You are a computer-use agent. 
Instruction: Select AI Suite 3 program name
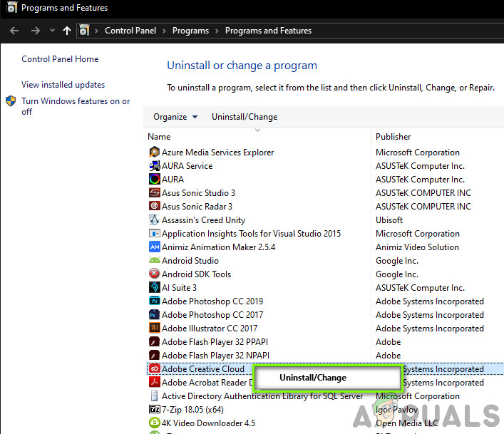pos(179,287)
